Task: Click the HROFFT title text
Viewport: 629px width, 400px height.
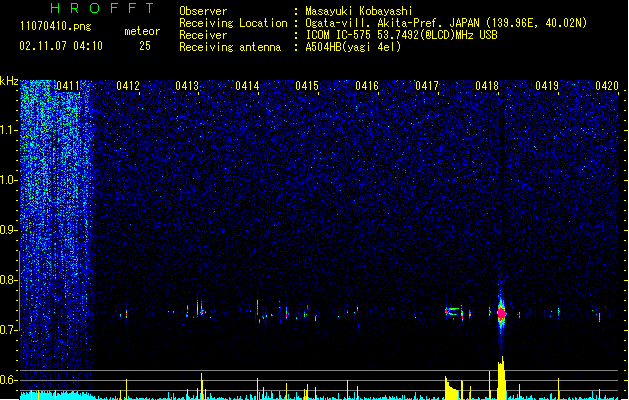Action: pyautogui.click(x=103, y=8)
